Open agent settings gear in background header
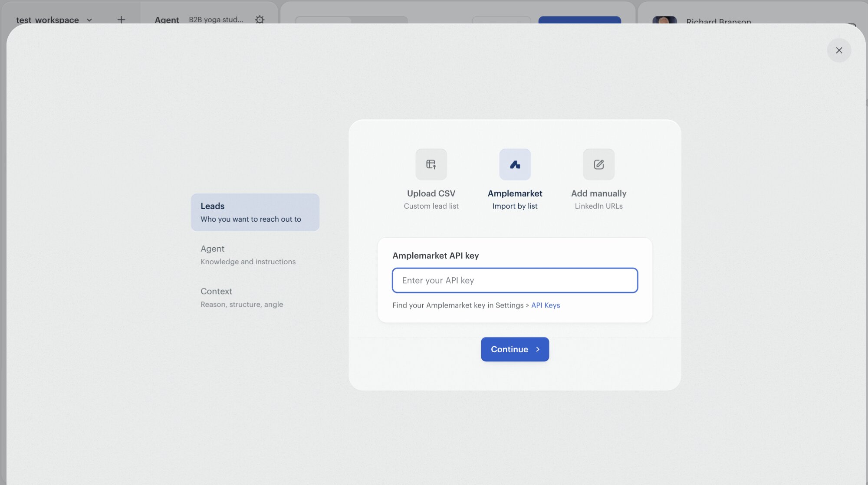This screenshot has height=485, width=868. coord(260,20)
